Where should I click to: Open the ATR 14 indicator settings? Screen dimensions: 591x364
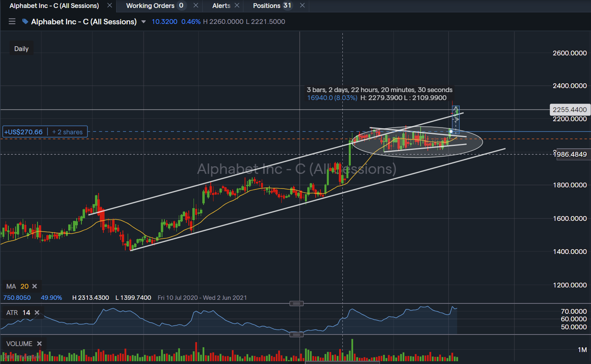coord(18,313)
